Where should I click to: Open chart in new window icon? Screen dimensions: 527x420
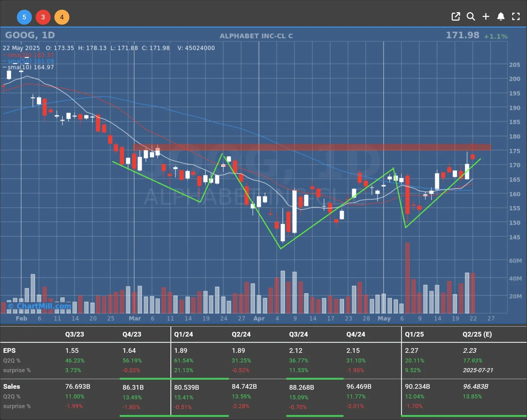(x=456, y=17)
